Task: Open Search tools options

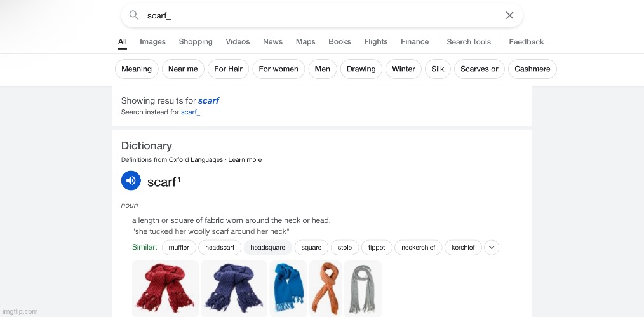Action: point(469,42)
